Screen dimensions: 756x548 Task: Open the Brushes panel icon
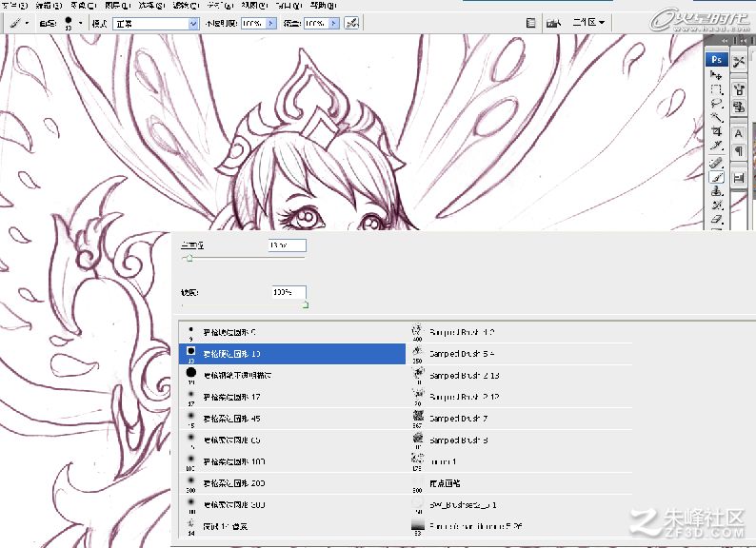(x=739, y=89)
